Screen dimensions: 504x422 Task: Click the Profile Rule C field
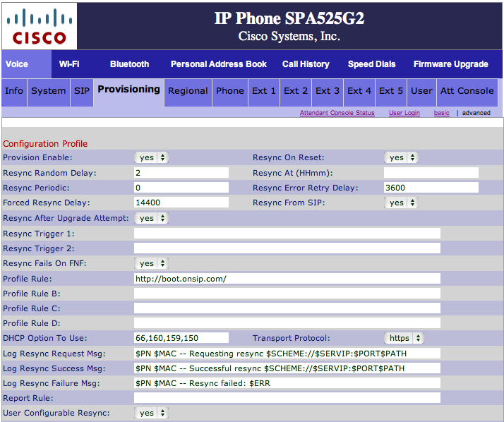pos(287,308)
